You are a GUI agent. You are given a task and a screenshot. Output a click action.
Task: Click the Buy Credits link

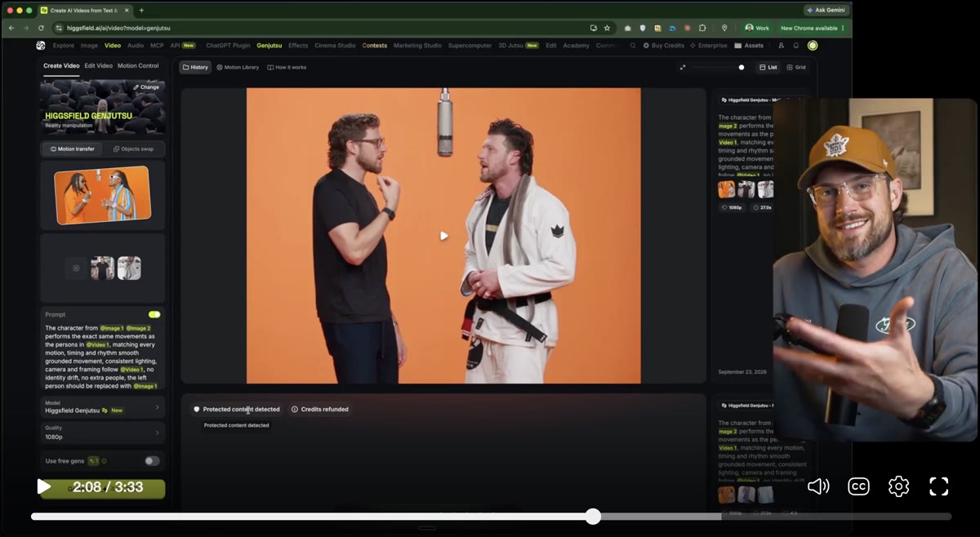pos(664,46)
